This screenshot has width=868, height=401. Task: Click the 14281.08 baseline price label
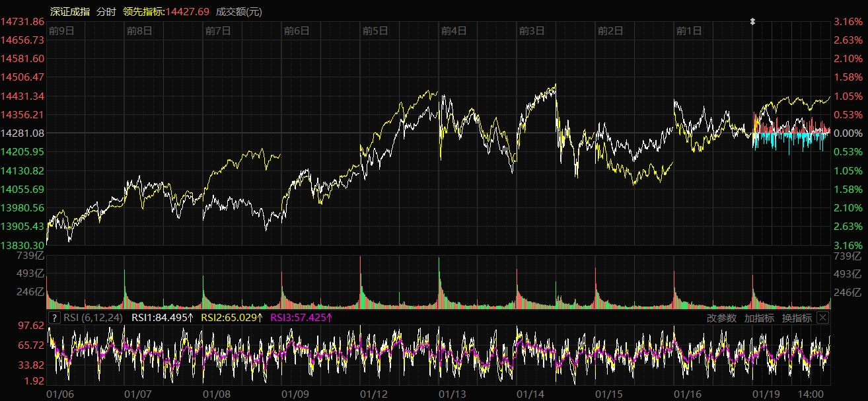point(22,133)
